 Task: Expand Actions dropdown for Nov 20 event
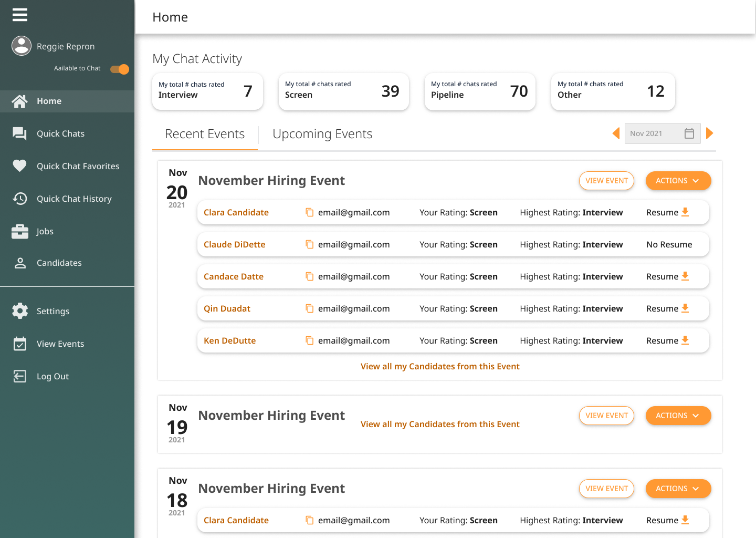(678, 181)
